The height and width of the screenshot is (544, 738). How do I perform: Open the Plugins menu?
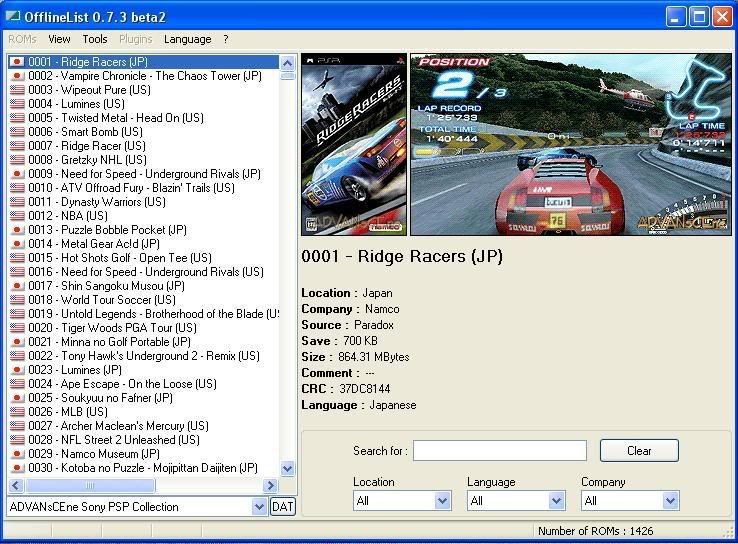pyautogui.click(x=136, y=39)
